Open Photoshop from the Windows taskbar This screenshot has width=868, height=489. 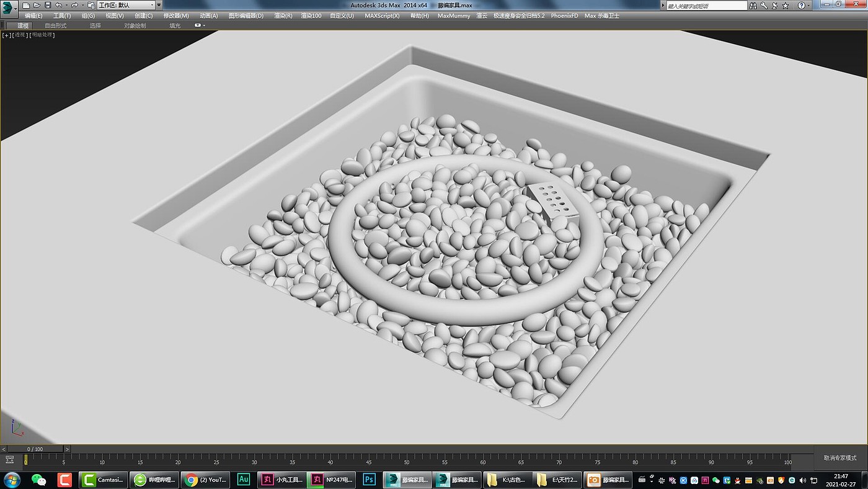tap(369, 480)
